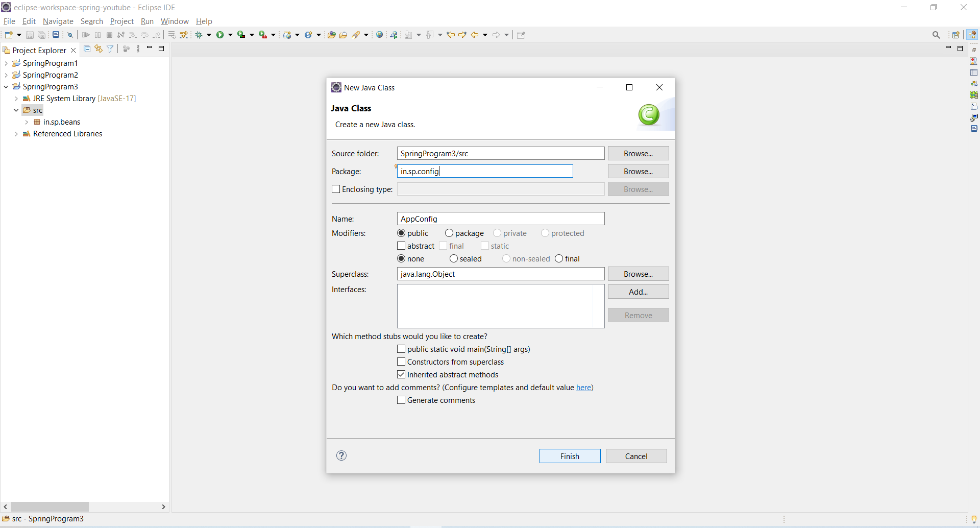
Task: Open Project Explorer View Menu dots
Action: click(x=138, y=49)
